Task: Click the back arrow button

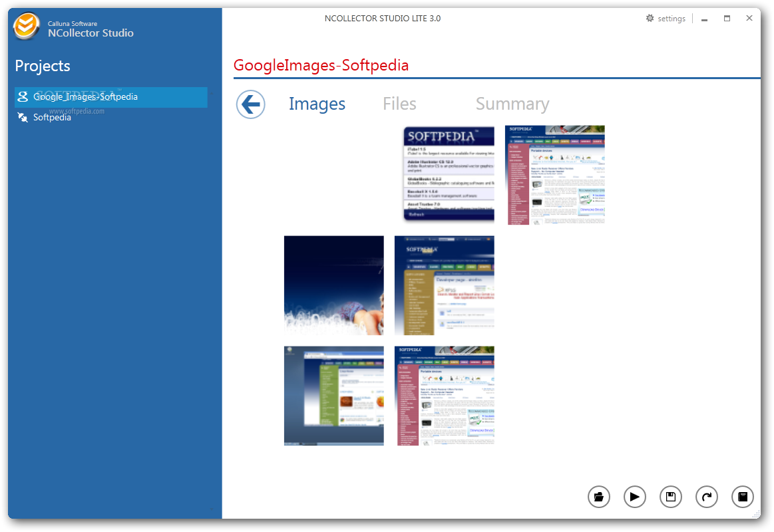Action: (251, 104)
